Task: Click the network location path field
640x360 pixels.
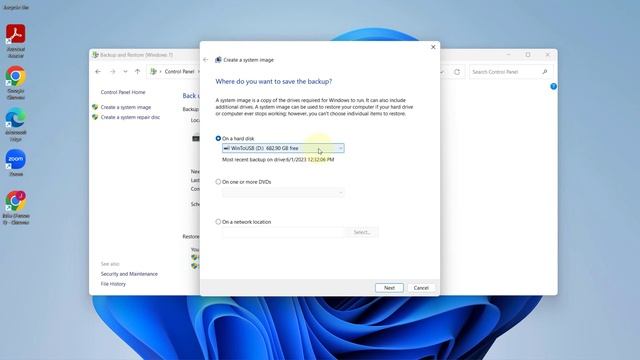Action: pyautogui.click(x=283, y=232)
